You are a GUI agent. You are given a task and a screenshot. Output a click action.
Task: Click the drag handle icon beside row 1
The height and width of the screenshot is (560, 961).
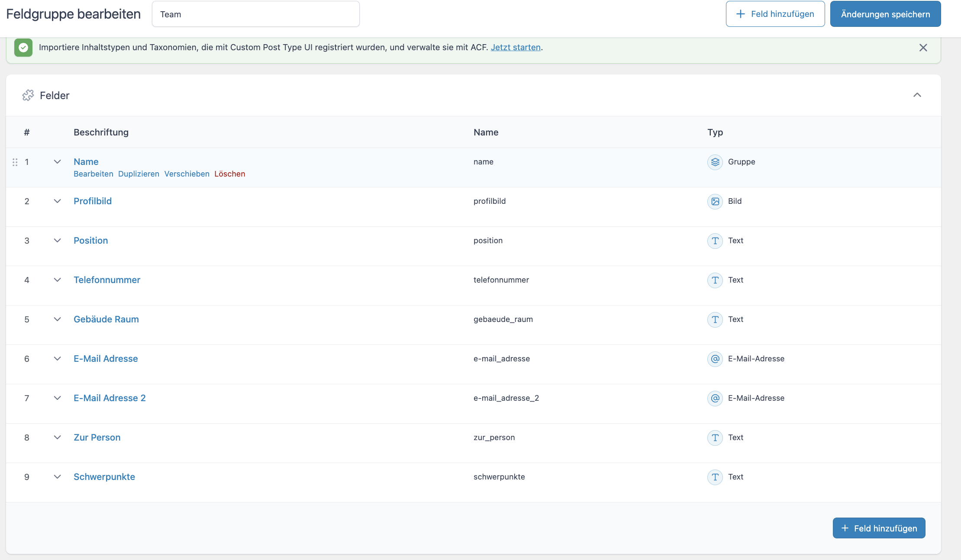pos(15,162)
